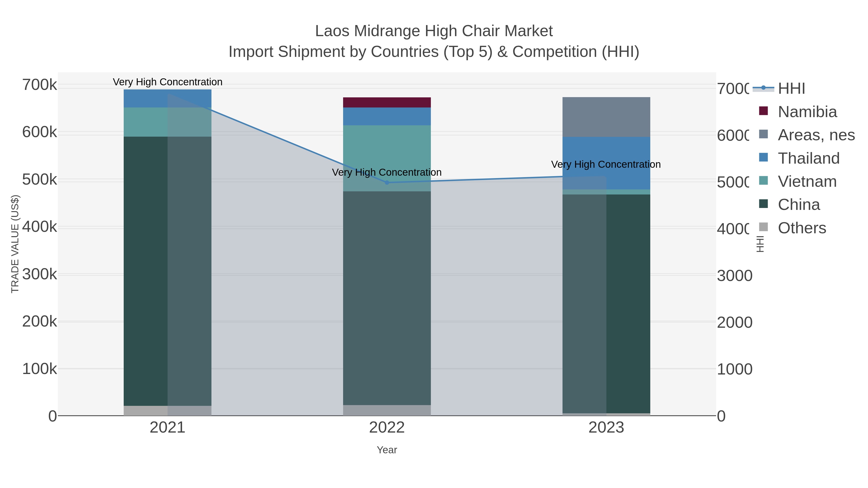Toggle the Namibia legend entry
This screenshot has width=868, height=488.
798,112
